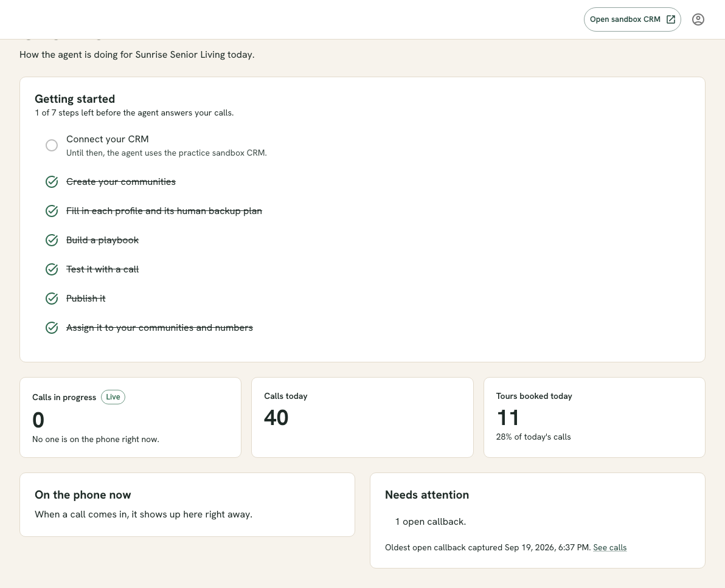Click the Calls today label

(286, 396)
